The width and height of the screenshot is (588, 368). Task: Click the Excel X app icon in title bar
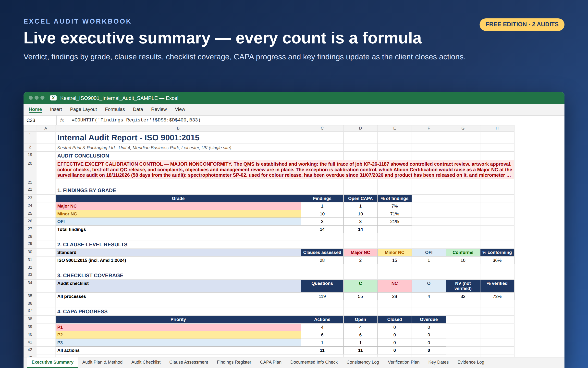pos(53,98)
